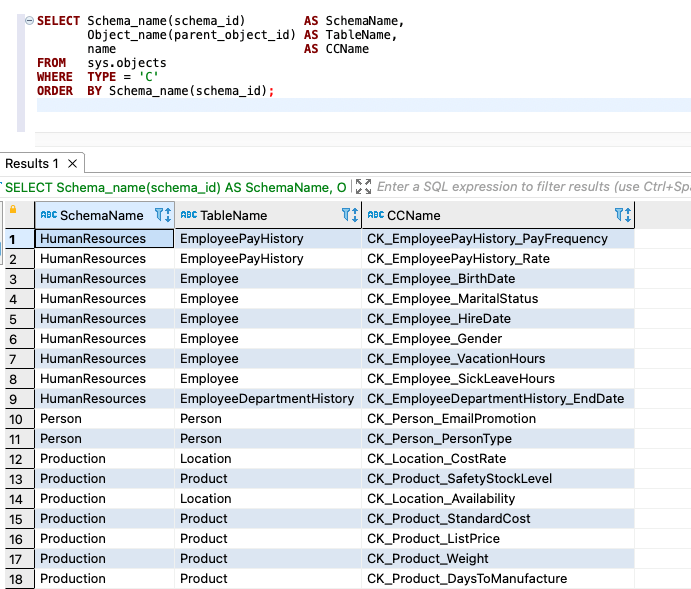Viewport: 691px width, 589px height.
Task: Select the CK_Employee_HireDate cell
Action: point(498,319)
